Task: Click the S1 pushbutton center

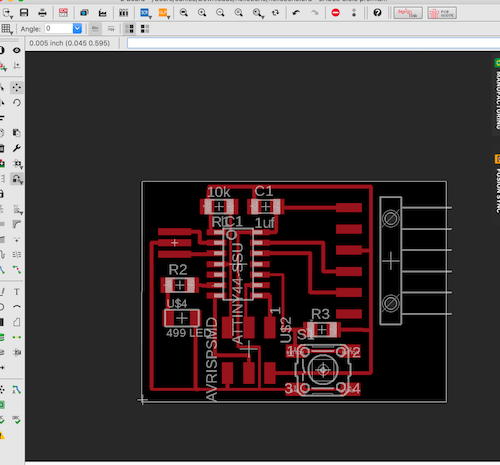Action: pos(323,370)
